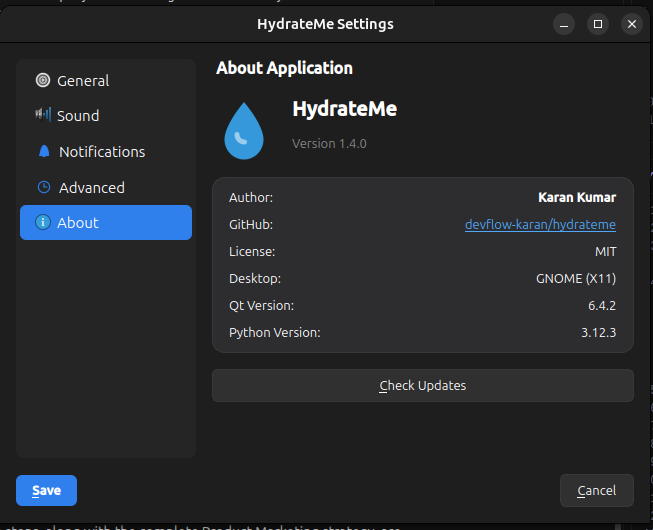Open the devflow-karan/hydrateme GitHub link
Image resolution: width=653 pixels, height=530 pixels.
point(540,225)
